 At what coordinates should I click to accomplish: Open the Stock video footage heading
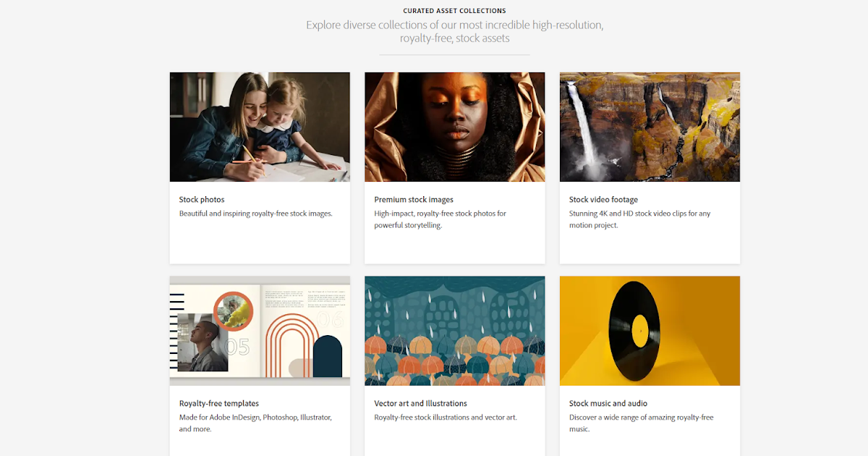(x=603, y=200)
